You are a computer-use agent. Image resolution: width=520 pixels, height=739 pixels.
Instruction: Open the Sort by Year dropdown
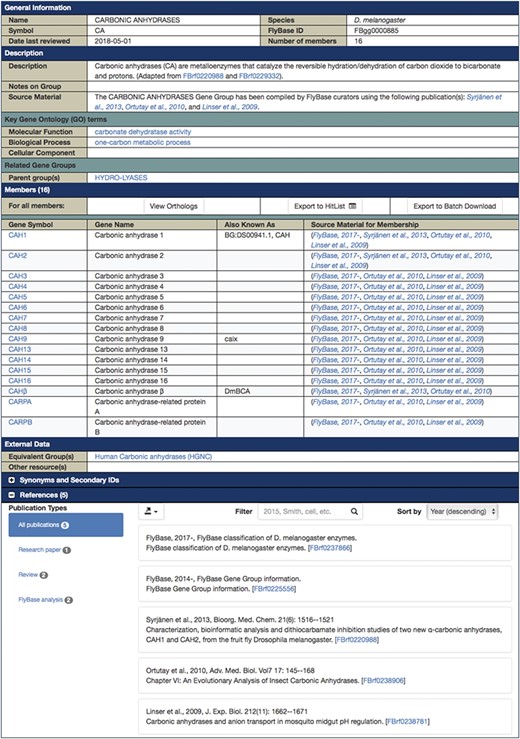(462, 511)
